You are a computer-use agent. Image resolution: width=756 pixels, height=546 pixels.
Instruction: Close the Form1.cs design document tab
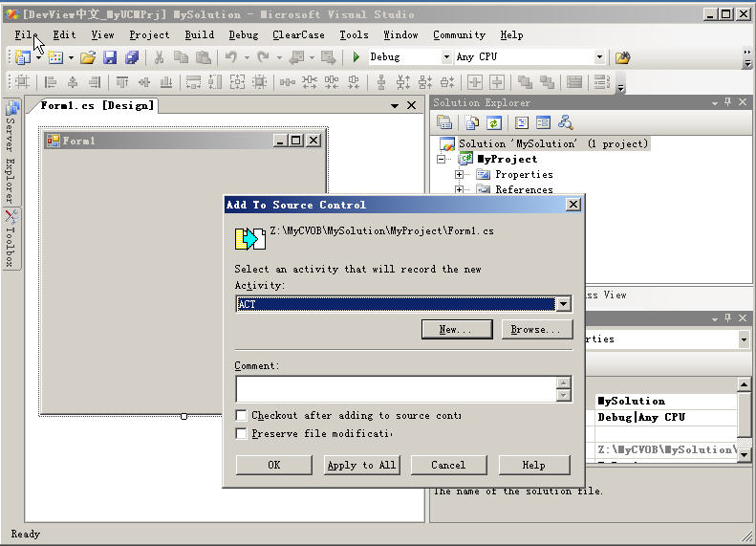pyautogui.click(x=411, y=105)
